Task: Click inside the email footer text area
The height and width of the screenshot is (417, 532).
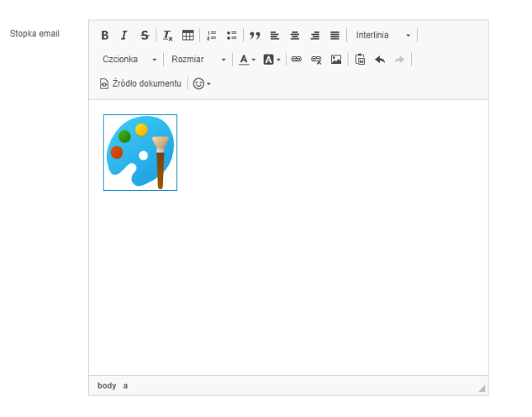Action: coord(288,238)
